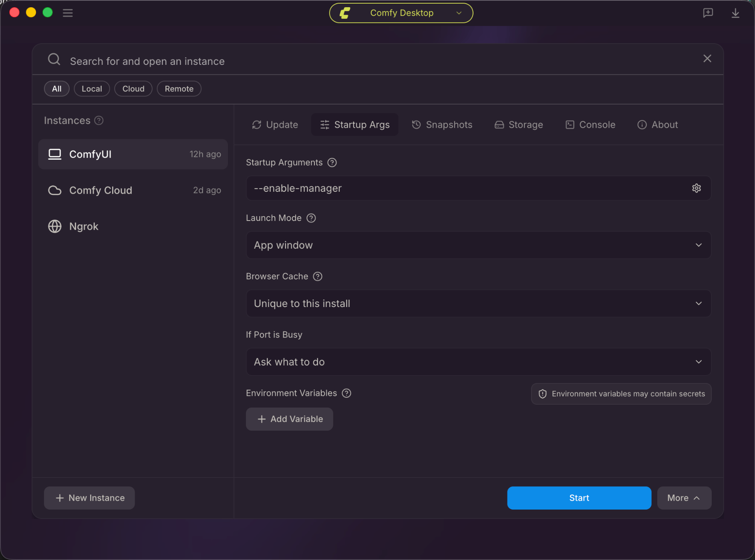
Task: Select the All filter chip
Action: point(56,88)
